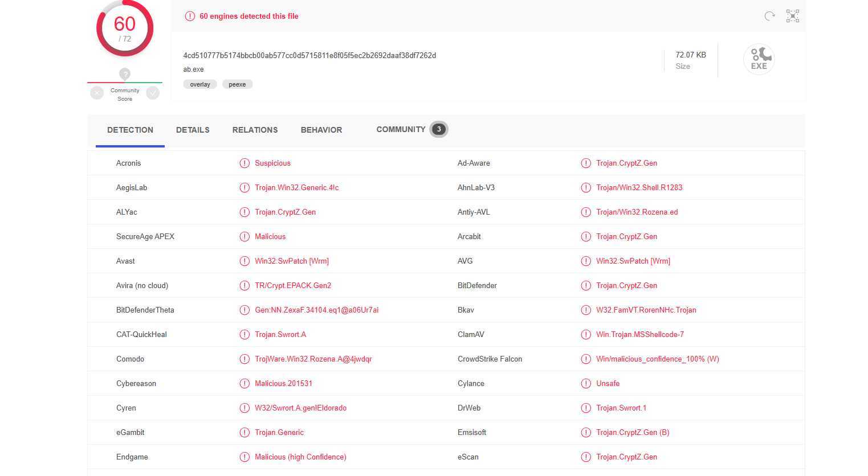Click 'Malicious (high Confidence)' Endgame result

pyautogui.click(x=300, y=457)
